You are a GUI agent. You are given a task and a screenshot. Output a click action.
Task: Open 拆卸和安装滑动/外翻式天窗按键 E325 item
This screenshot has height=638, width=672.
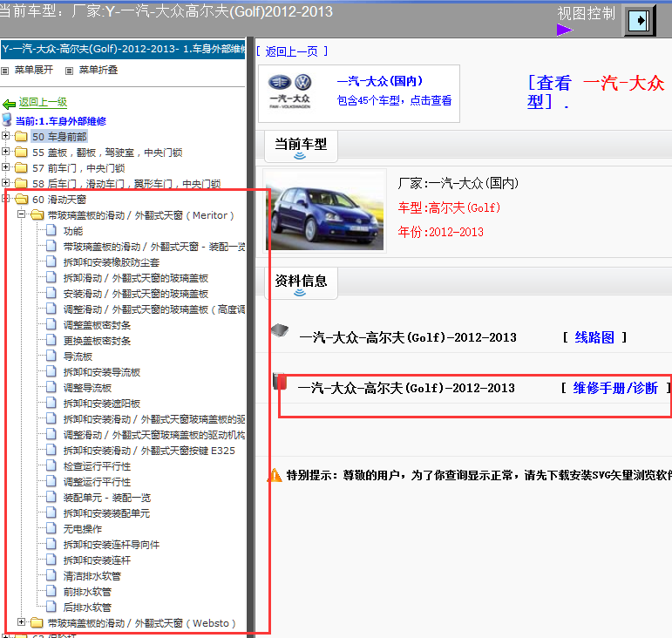(x=149, y=451)
